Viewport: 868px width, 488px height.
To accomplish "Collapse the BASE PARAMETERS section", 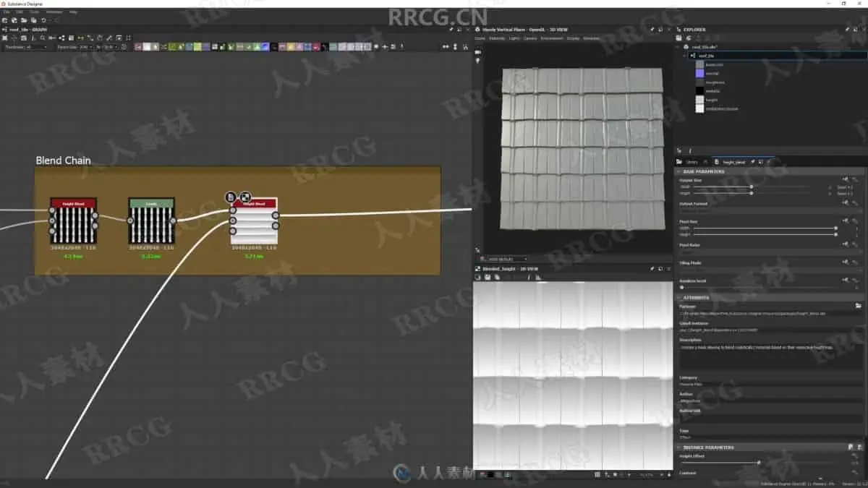I will pos(679,171).
